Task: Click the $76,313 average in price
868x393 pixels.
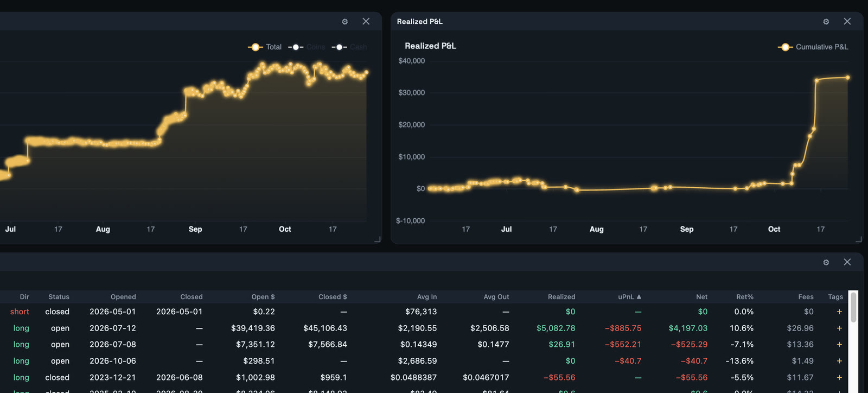Action: [421, 312]
